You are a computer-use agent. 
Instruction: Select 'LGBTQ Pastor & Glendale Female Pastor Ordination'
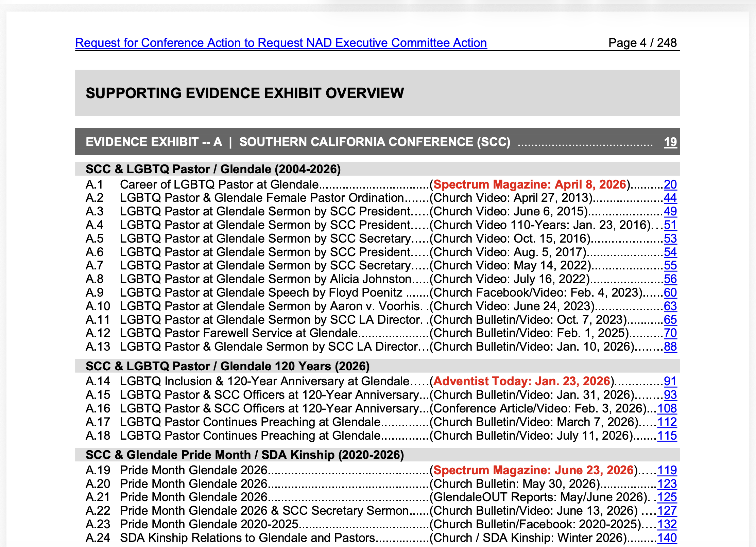pos(262,198)
